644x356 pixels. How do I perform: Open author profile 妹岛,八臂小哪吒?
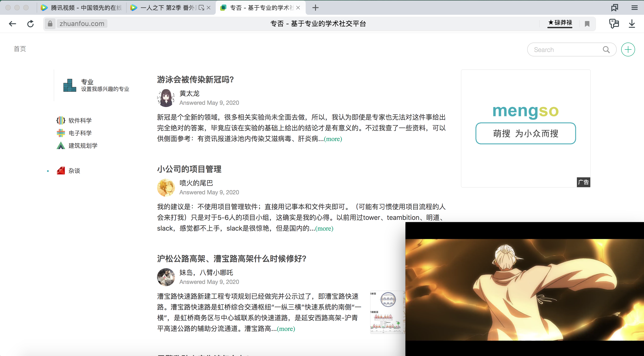(206, 273)
